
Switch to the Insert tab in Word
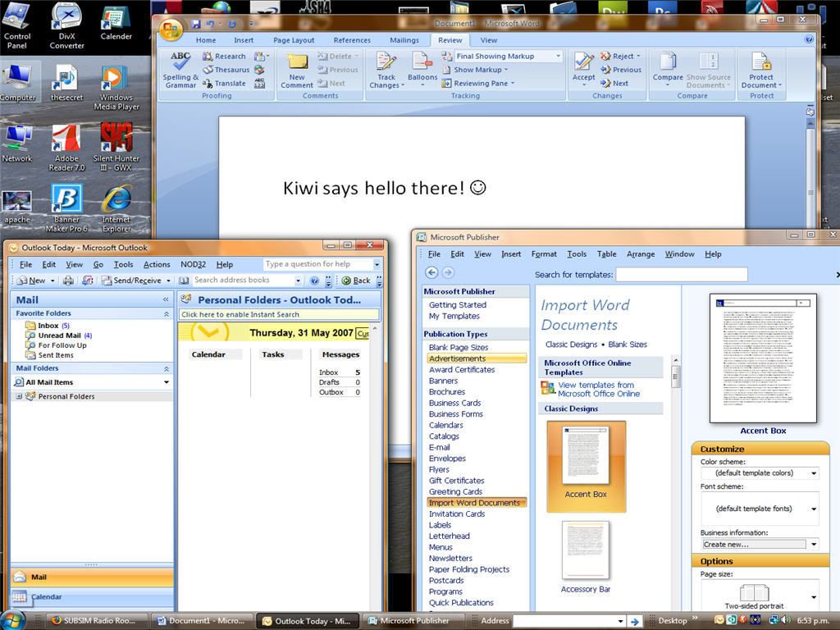coord(244,40)
